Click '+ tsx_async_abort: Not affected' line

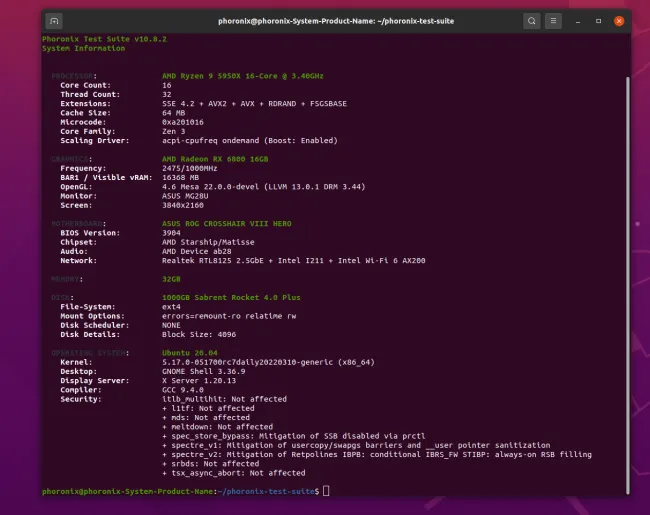point(233,473)
